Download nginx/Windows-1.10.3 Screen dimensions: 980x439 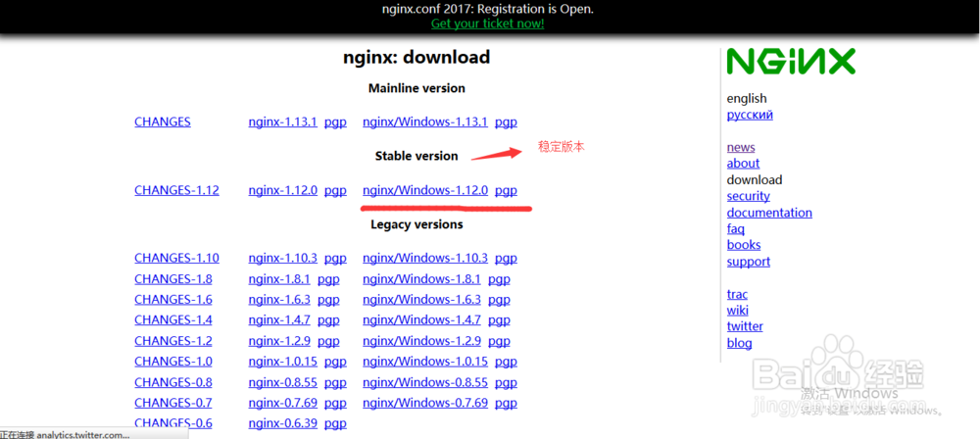425,258
